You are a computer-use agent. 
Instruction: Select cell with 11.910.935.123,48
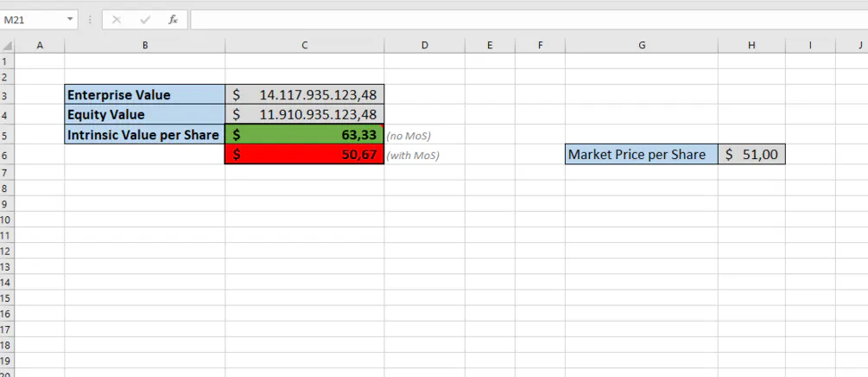pyautogui.click(x=305, y=115)
